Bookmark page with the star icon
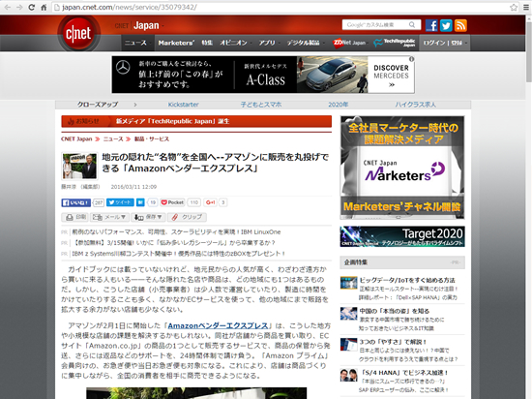The image size is (532, 399). click(514, 7)
